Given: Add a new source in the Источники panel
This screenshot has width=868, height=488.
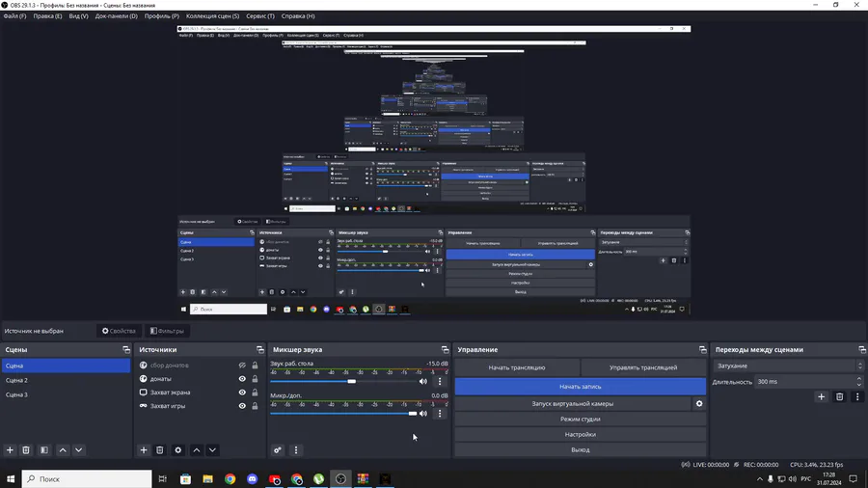Looking at the screenshot, I should click(144, 450).
